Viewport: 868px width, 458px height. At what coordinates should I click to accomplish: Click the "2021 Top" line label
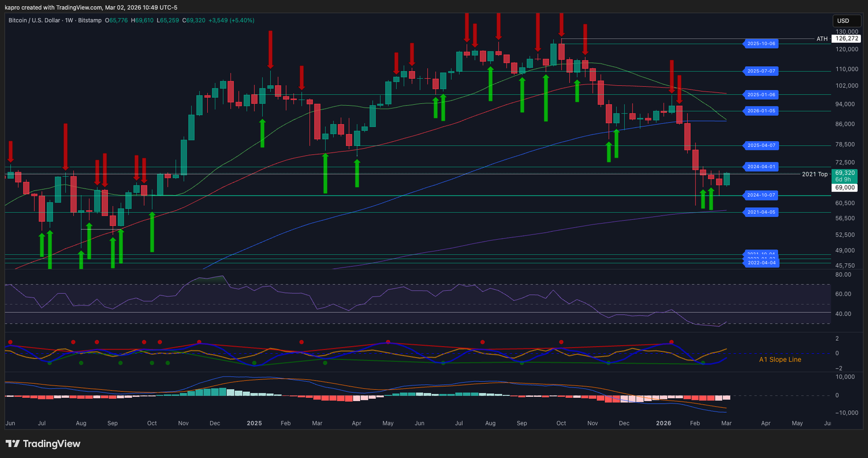point(814,174)
